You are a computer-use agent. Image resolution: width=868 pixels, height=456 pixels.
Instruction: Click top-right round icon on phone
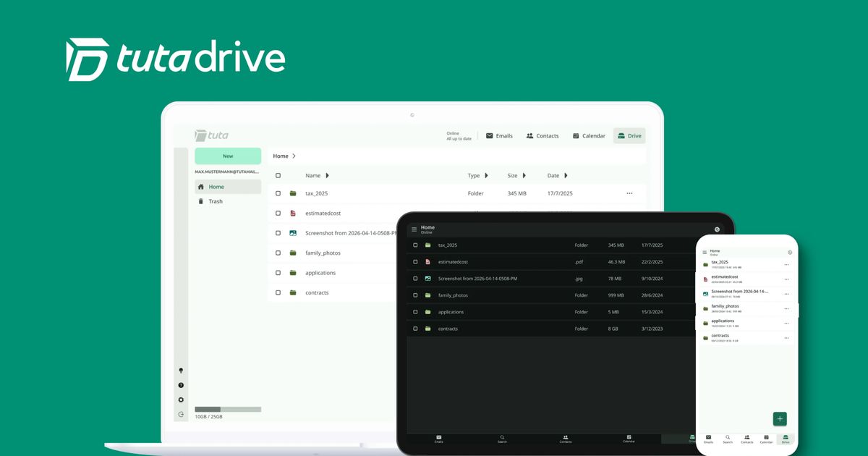[x=789, y=253]
